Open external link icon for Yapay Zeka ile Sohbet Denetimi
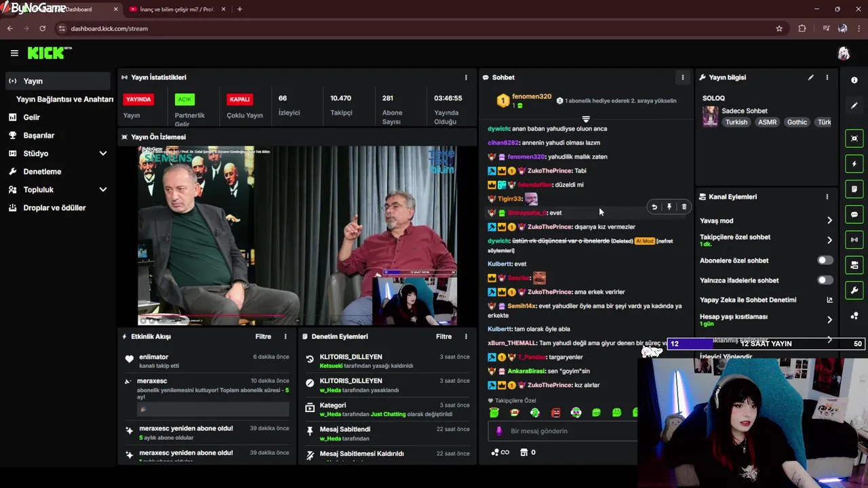The width and height of the screenshot is (868, 488). click(x=829, y=300)
